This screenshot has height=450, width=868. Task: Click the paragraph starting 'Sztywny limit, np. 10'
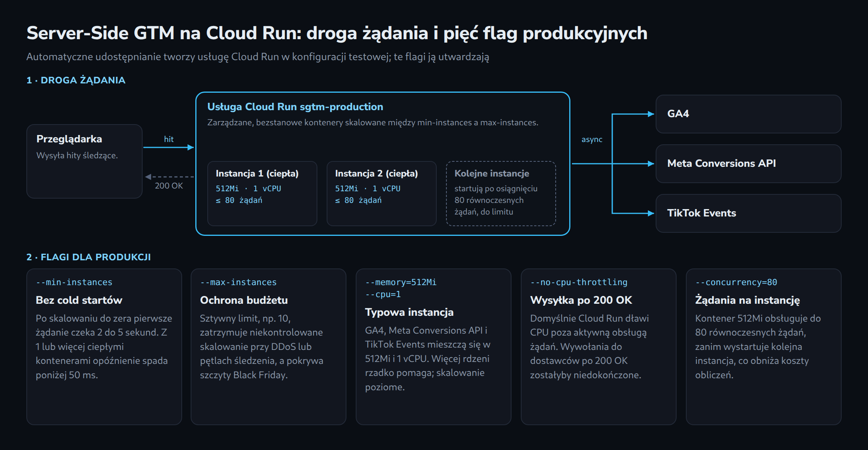[262, 346]
